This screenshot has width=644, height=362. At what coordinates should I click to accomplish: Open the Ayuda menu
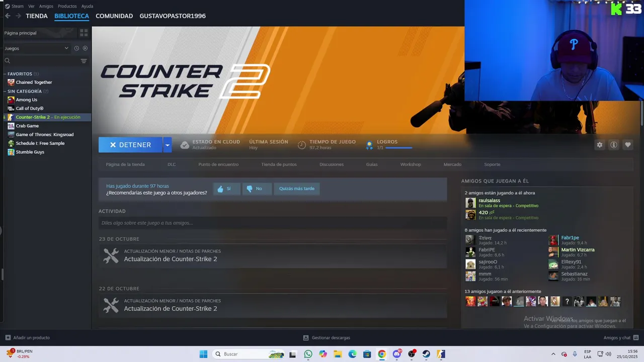coord(87,6)
